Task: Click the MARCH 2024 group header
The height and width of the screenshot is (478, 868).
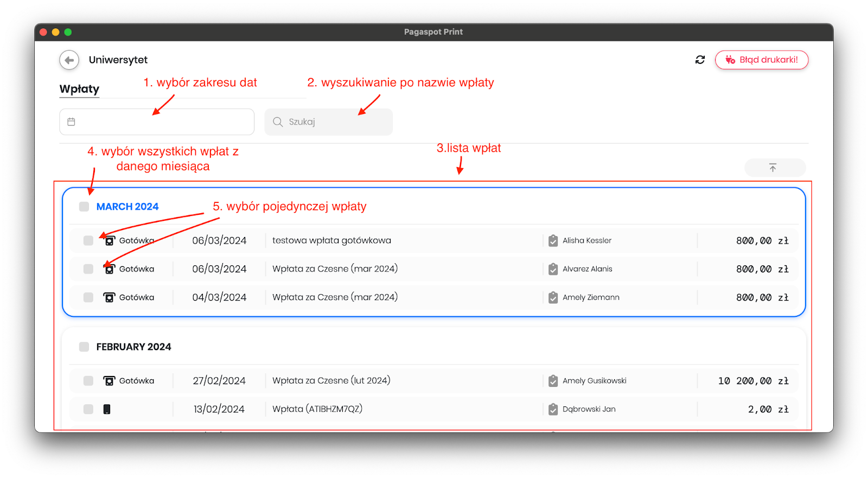Action: coord(127,207)
